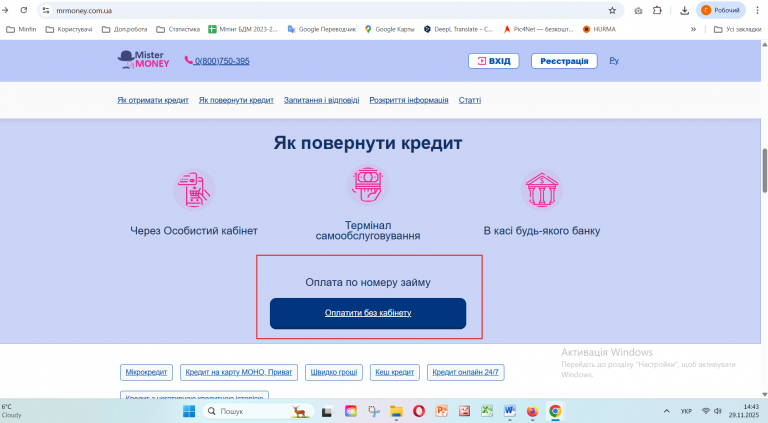The height and width of the screenshot is (423, 768).
Task: Click the pink phone handset icon
Action: (189, 60)
